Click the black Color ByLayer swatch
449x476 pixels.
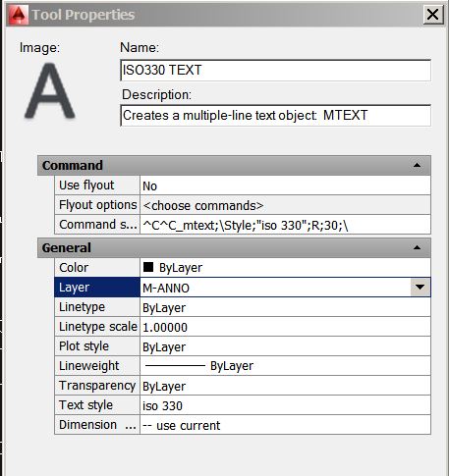point(148,267)
